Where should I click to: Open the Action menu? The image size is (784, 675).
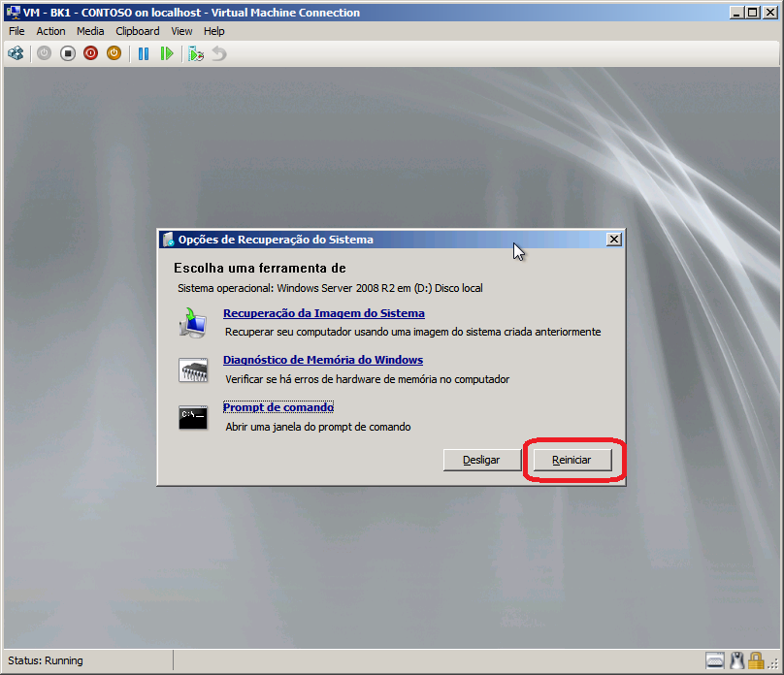coord(50,31)
